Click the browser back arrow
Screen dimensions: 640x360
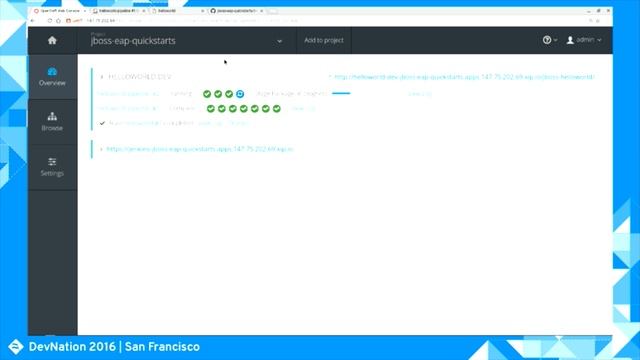[33, 20]
